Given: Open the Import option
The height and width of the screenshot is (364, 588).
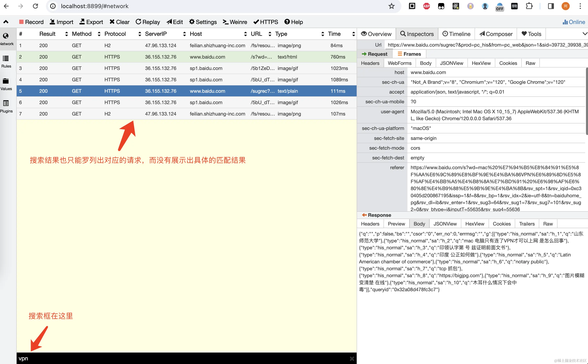Looking at the screenshot, I should [61, 22].
